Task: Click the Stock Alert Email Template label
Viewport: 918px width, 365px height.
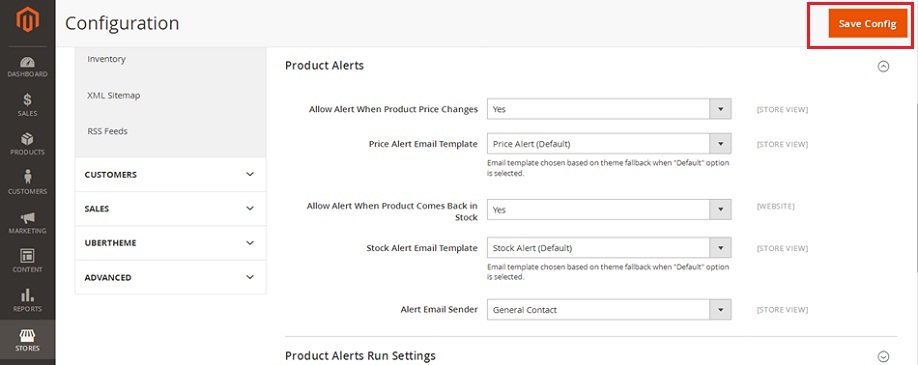Action: 422,248
